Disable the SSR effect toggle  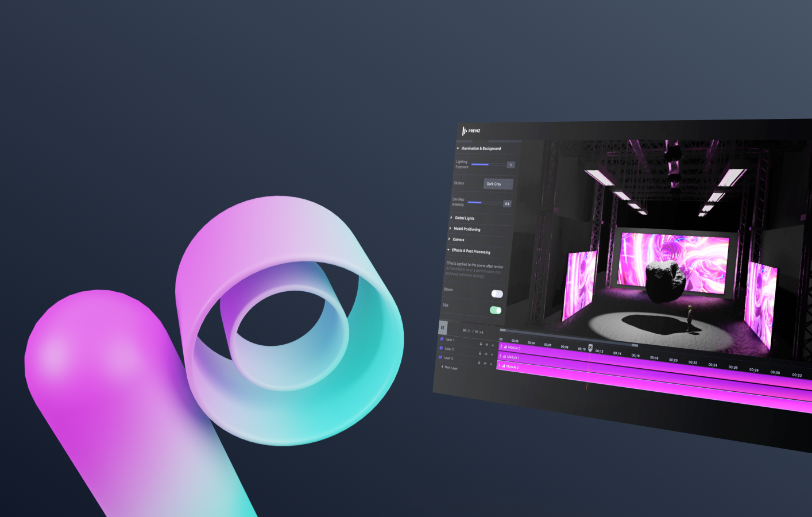click(x=496, y=310)
